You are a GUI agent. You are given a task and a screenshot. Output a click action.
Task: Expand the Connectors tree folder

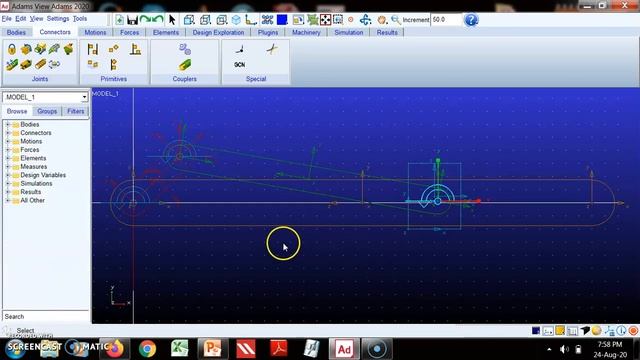7,133
